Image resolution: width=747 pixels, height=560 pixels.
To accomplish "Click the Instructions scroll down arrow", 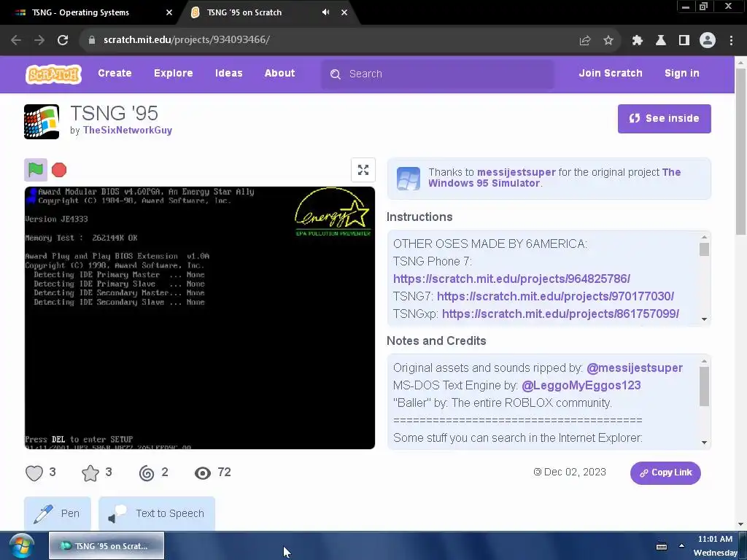I will click(x=704, y=319).
